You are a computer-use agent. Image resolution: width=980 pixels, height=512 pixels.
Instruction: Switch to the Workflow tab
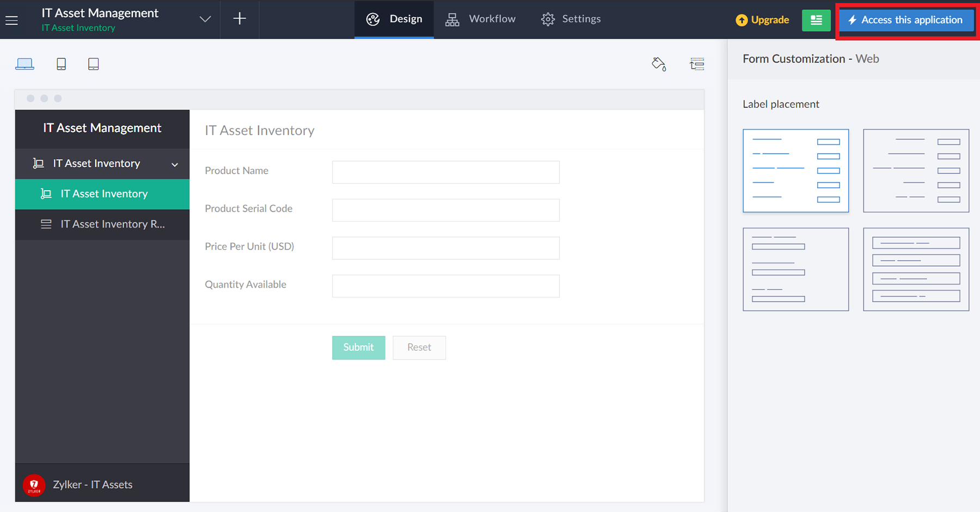pos(481,19)
